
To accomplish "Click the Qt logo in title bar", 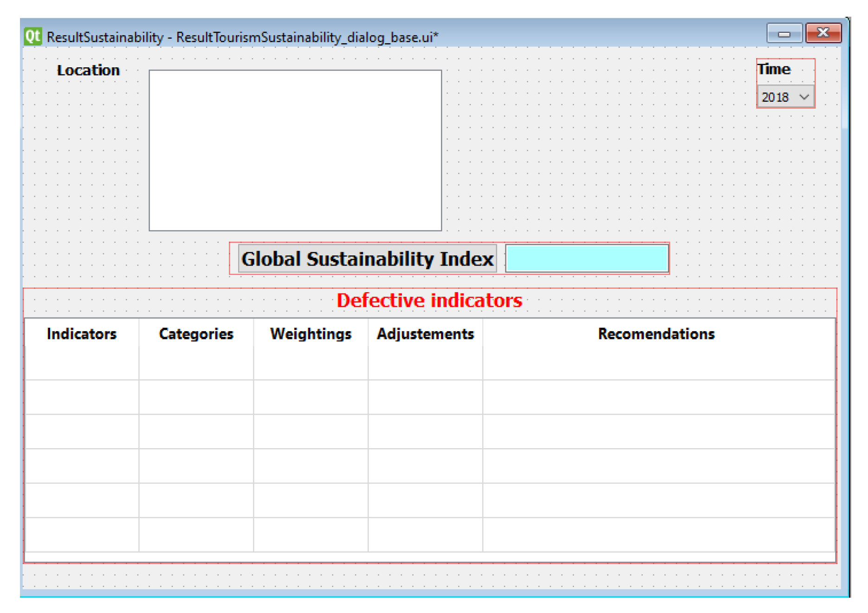I will point(32,36).
